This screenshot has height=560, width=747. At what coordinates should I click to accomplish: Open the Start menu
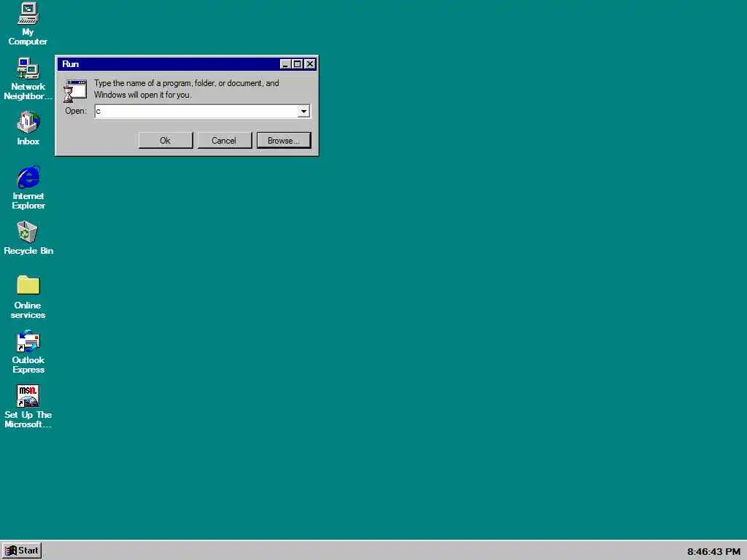click(x=21, y=551)
